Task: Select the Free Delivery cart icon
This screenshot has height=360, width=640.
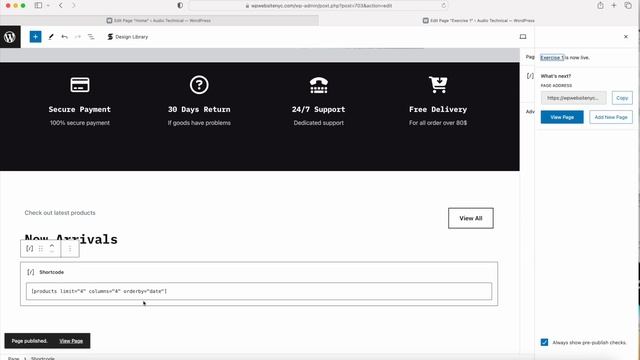Action: (x=438, y=84)
